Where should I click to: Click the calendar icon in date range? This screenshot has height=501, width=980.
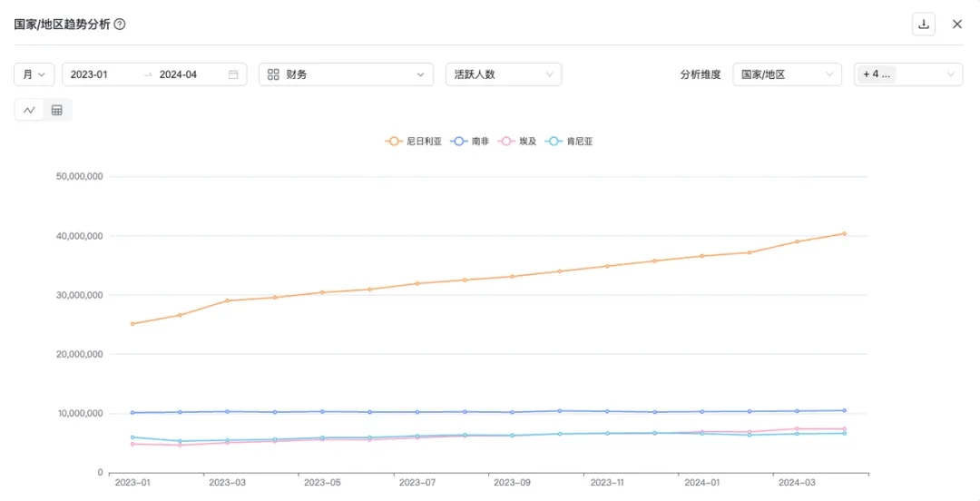tap(233, 74)
